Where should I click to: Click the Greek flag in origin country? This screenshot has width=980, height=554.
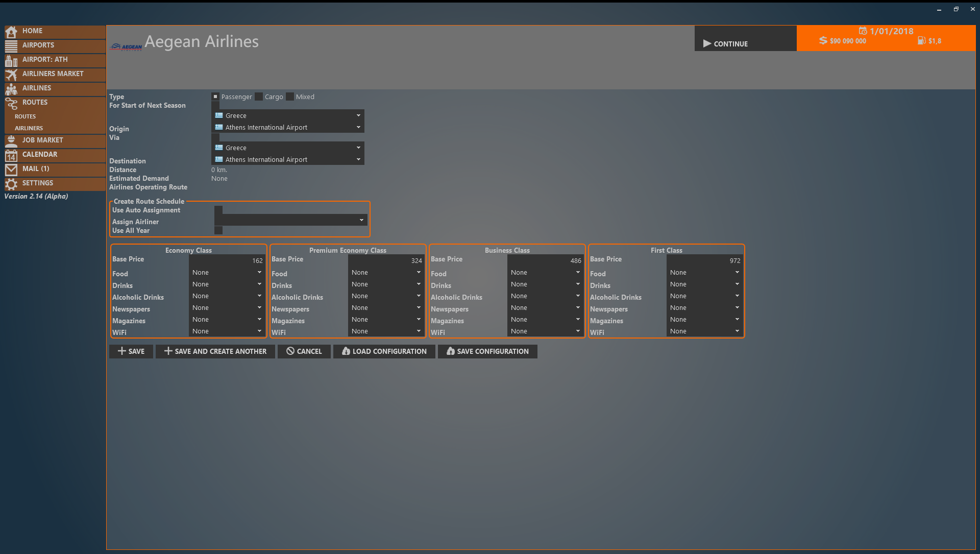click(x=219, y=115)
